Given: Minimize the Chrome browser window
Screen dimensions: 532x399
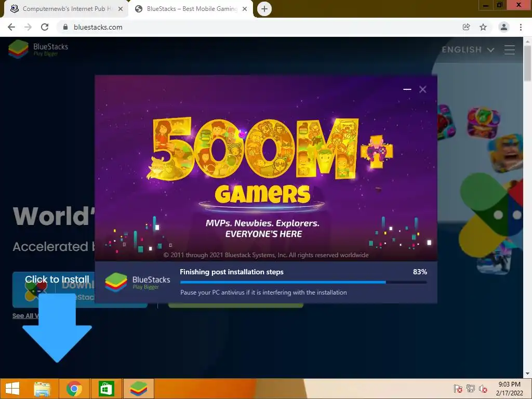Looking at the screenshot, I should point(486,5).
